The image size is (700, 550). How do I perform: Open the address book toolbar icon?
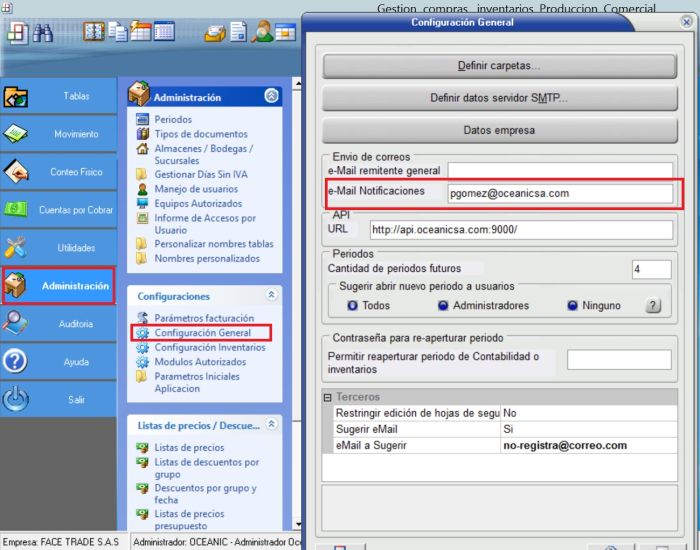click(95, 33)
